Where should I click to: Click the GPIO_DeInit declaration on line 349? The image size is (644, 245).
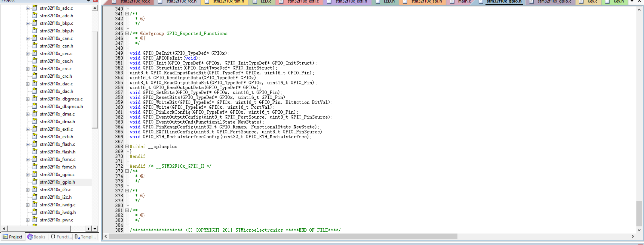180,53
